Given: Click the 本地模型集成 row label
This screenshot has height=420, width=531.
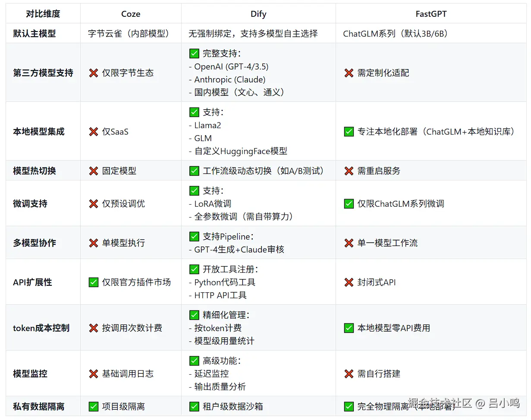Looking at the screenshot, I should (39, 132).
